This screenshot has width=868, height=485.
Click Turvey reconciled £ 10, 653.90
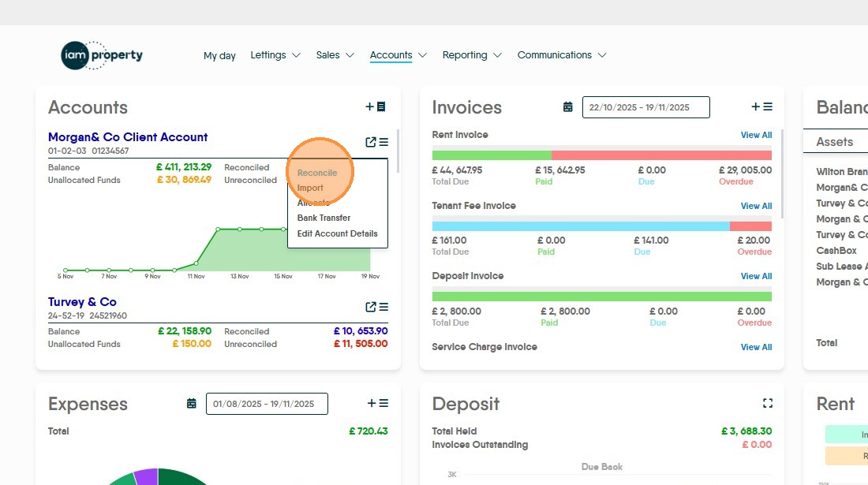point(361,330)
